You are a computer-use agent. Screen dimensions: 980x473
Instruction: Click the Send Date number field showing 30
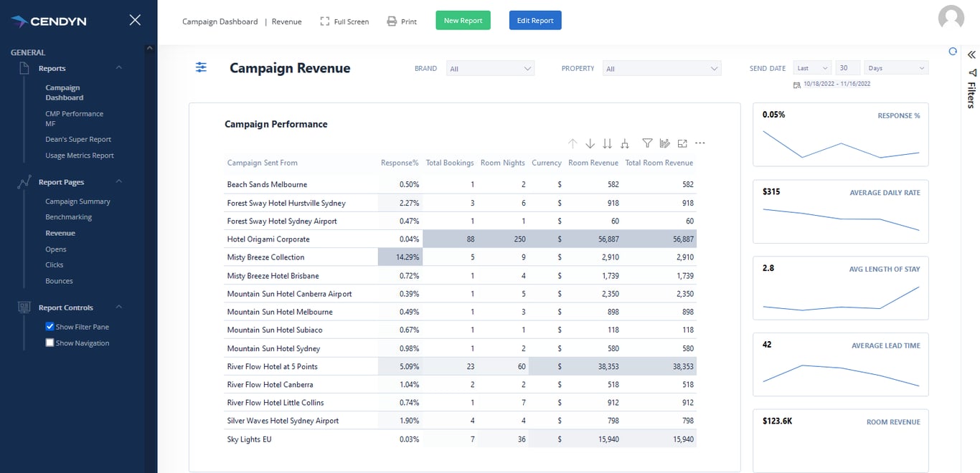pyautogui.click(x=848, y=68)
